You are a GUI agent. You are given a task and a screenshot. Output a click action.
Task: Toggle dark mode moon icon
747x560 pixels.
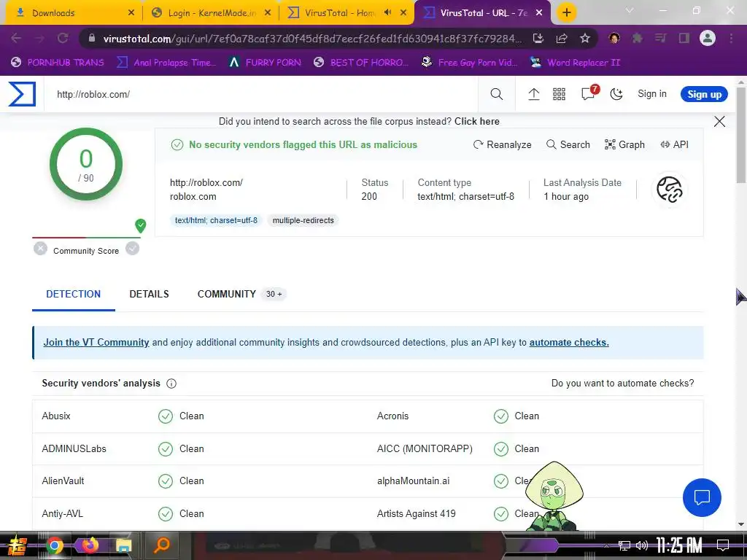(x=616, y=94)
